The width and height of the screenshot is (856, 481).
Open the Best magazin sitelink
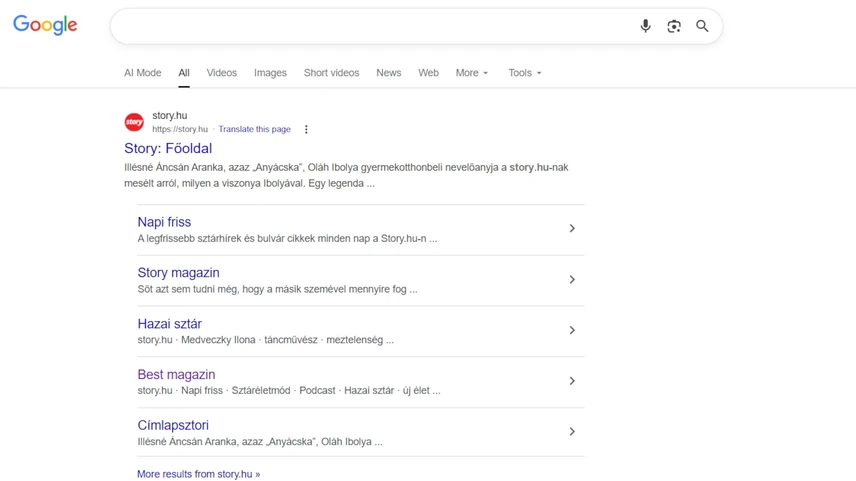point(176,375)
